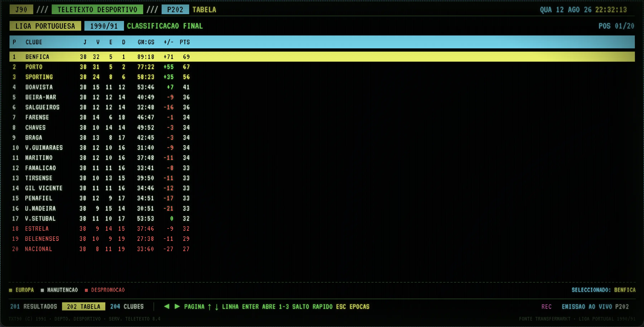
Task: Click the TELETEXTO DESPORTIVO header label
Action: (97, 9)
